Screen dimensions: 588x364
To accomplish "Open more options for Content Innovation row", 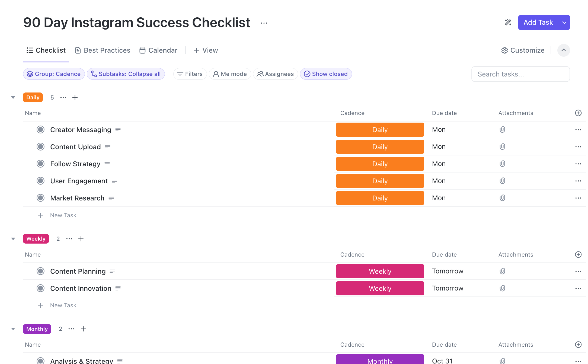I will pyautogui.click(x=578, y=288).
